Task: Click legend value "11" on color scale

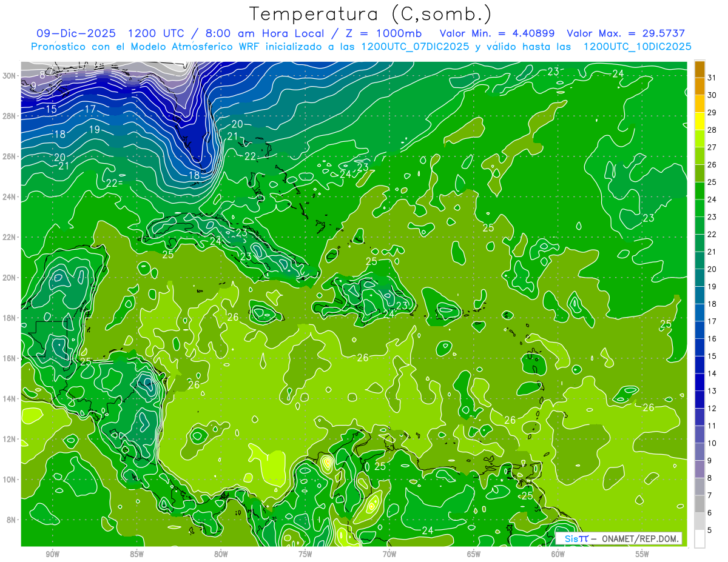Action: click(x=712, y=426)
